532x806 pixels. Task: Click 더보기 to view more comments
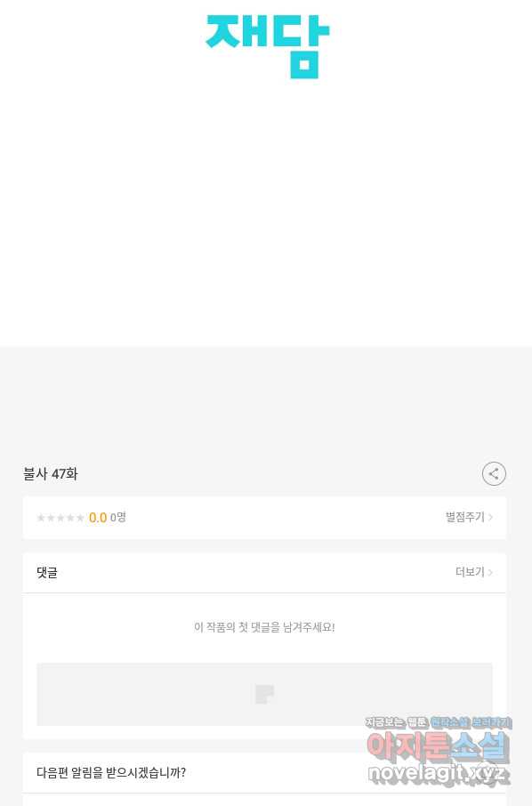coord(471,572)
